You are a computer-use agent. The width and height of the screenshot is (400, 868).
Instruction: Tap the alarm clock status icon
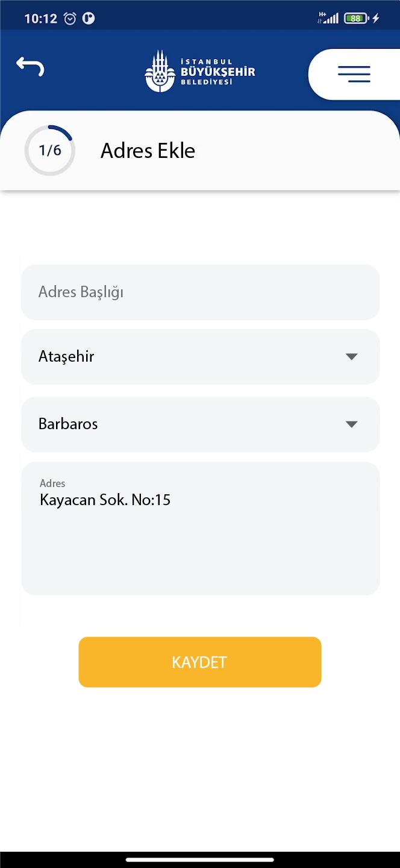[x=70, y=19]
